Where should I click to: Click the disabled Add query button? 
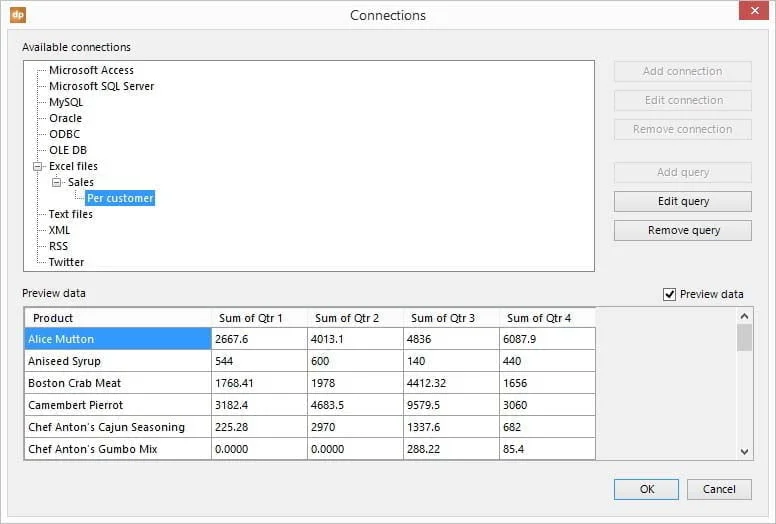tap(683, 172)
